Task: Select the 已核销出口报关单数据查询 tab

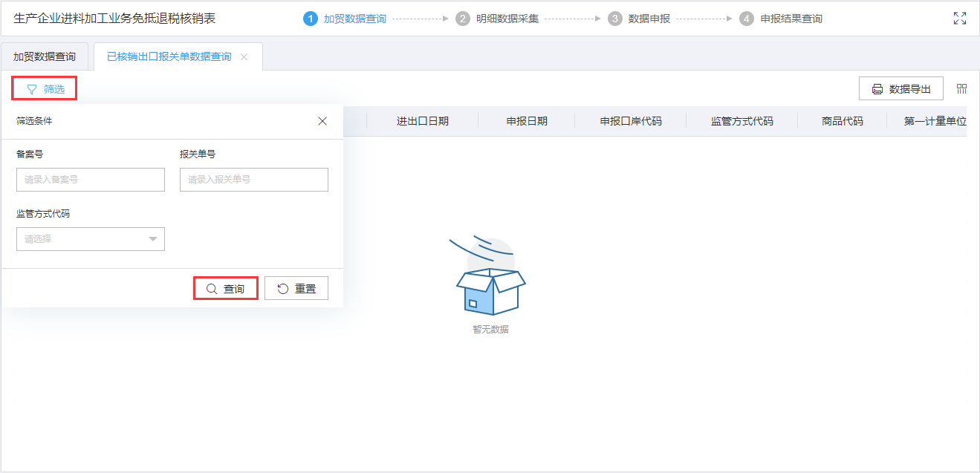Action: (x=169, y=56)
